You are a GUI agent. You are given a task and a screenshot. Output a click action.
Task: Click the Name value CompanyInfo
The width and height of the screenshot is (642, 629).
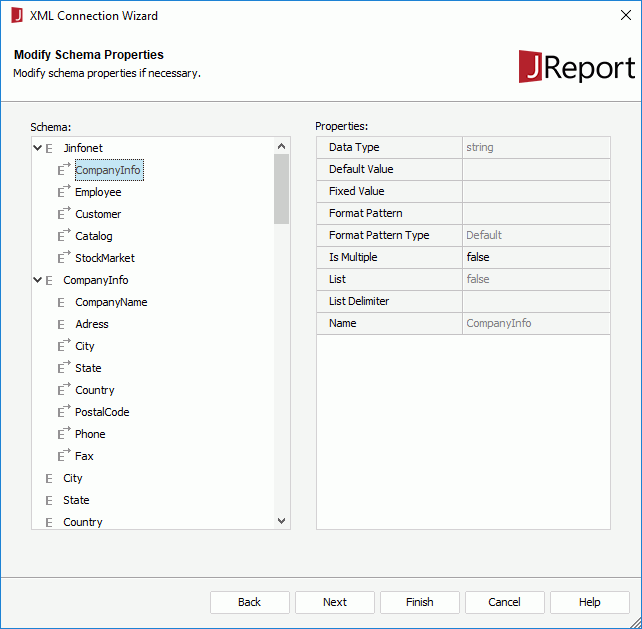pyautogui.click(x=536, y=323)
